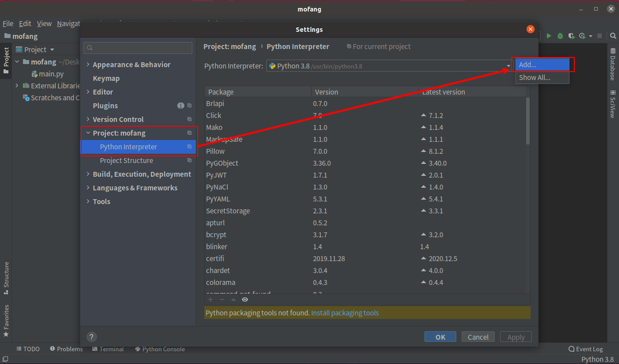The width and height of the screenshot is (619, 364).
Task: Click the settings search field
Action: pyautogui.click(x=138, y=48)
